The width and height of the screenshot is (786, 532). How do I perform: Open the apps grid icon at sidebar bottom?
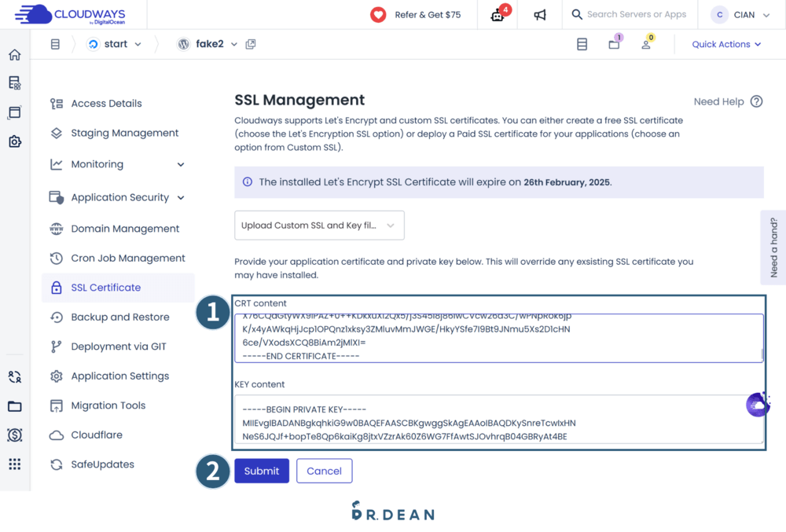coord(14,464)
